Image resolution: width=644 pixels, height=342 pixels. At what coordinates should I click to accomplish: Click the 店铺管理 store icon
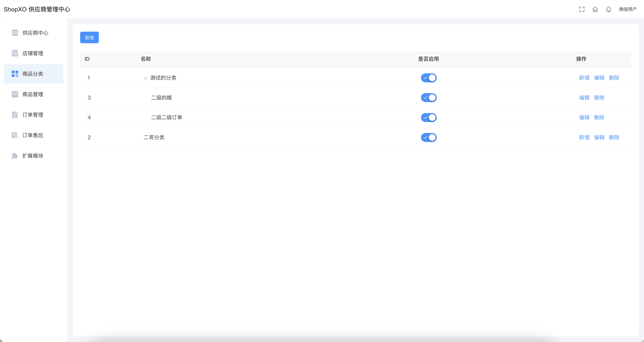pos(15,53)
